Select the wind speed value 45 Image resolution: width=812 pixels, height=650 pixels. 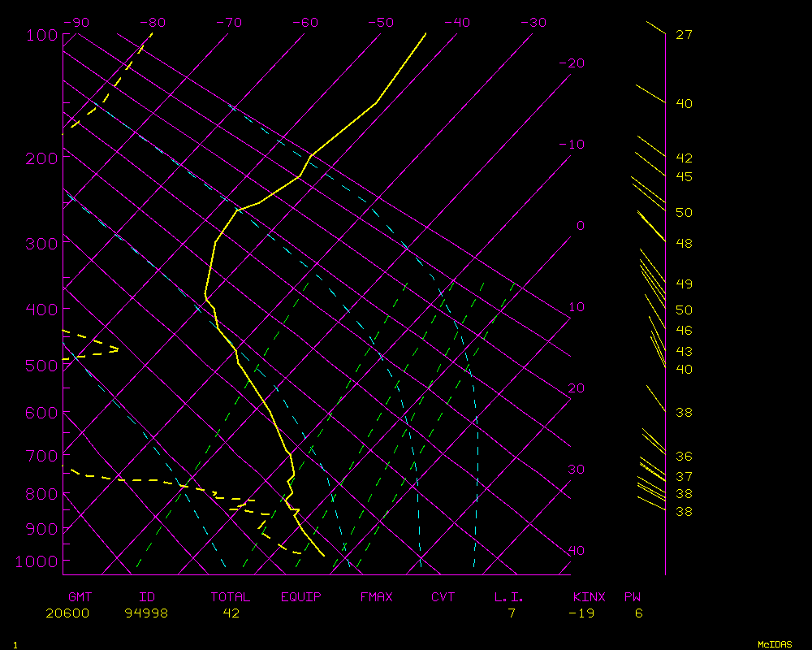point(684,176)
